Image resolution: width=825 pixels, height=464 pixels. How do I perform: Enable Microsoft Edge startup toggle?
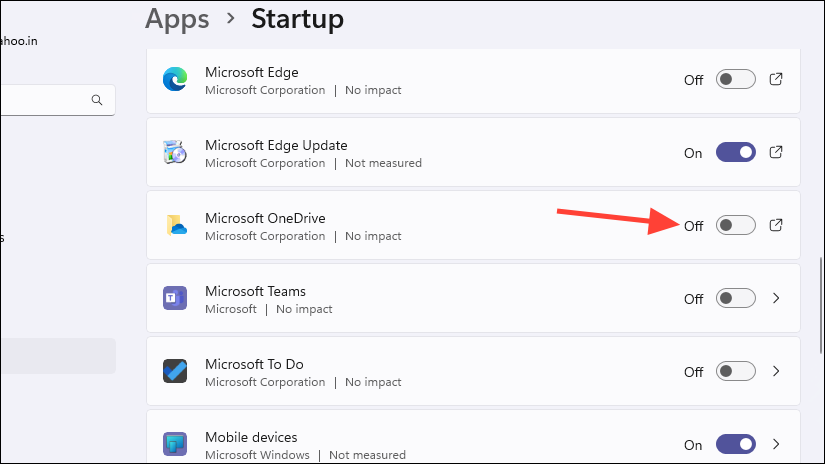click(x=736, y=80)
